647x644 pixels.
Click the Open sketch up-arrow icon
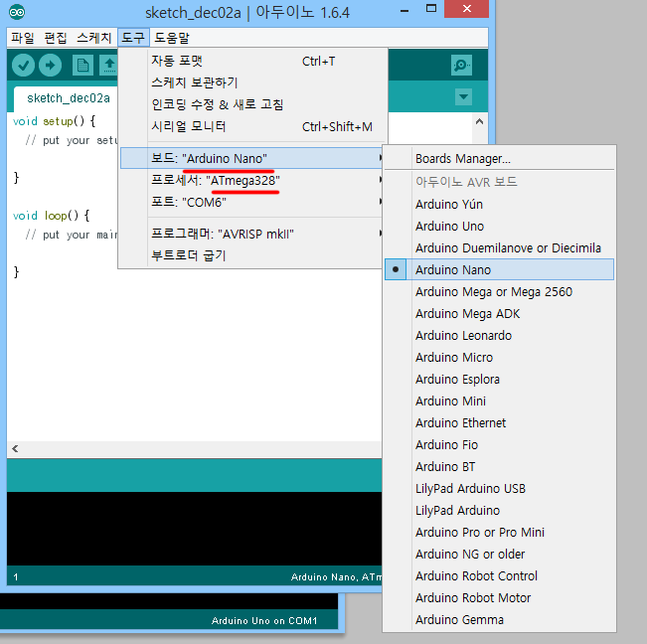click(x=109, y=66)
